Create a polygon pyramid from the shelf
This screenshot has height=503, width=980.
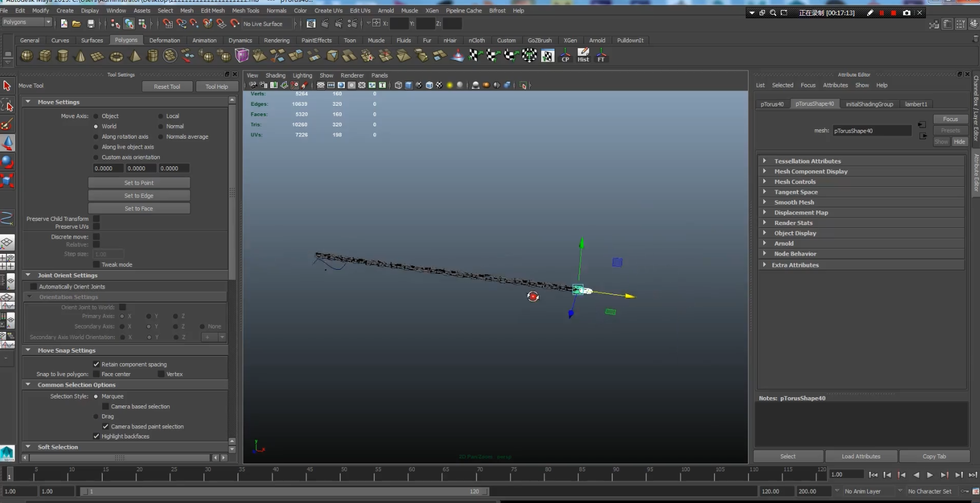tap(135, 56)
